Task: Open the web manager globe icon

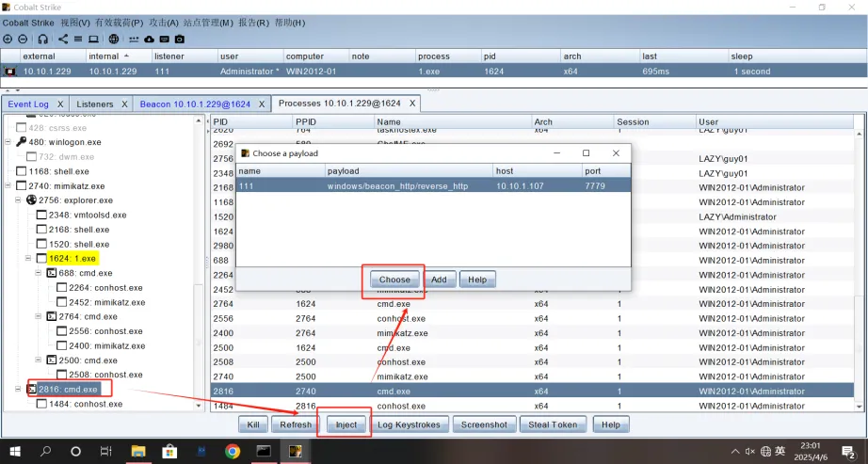Action: click(114, 40)
